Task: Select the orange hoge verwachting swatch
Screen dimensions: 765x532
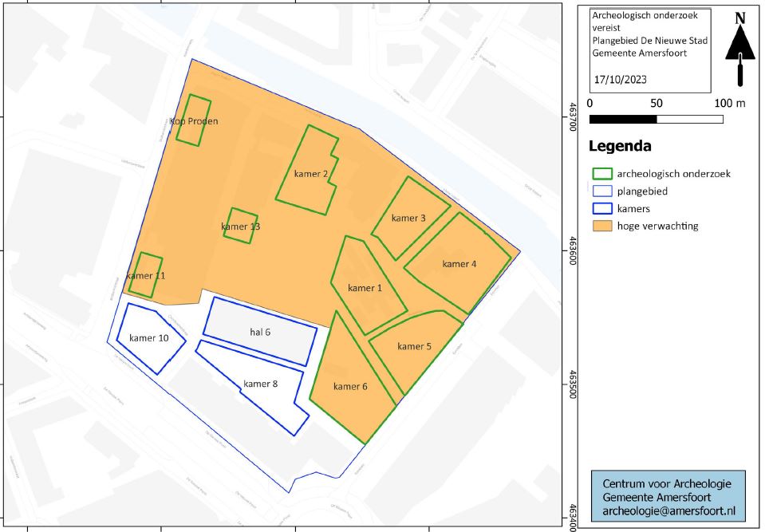Action: coord(602,227)
